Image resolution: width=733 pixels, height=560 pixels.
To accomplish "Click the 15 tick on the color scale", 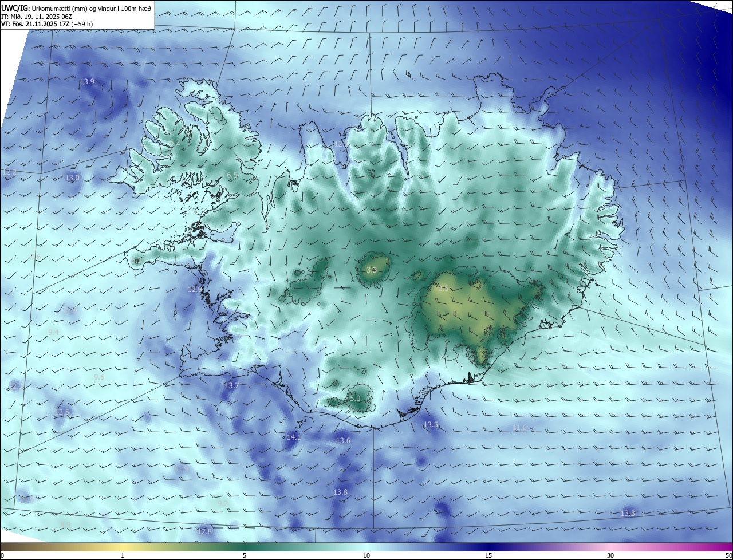I will click(488, 555).
